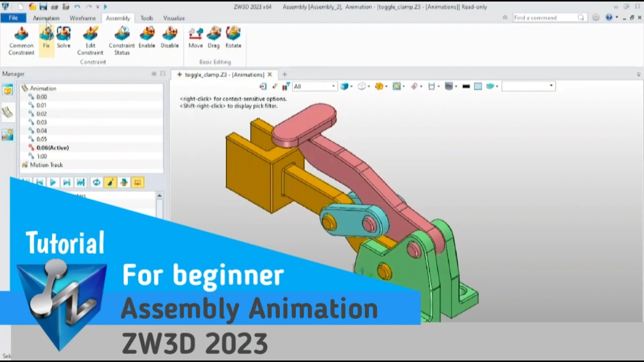Play the animation
This screenshot has width=644, height=362.
point(53,183)
